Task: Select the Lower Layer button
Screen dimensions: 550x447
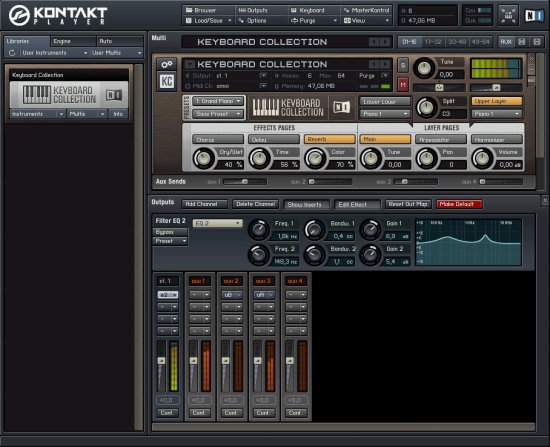Action: click(x=385, y=101)
